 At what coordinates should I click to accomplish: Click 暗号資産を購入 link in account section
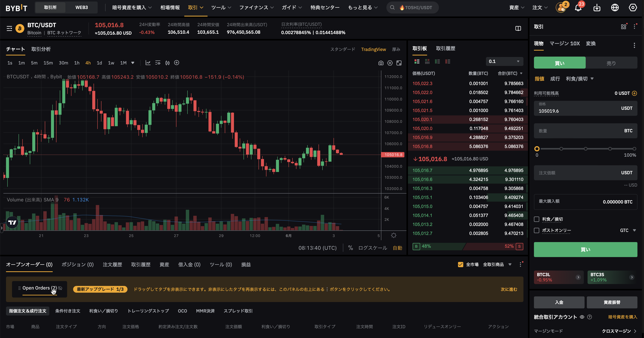[x=622, y=317]
